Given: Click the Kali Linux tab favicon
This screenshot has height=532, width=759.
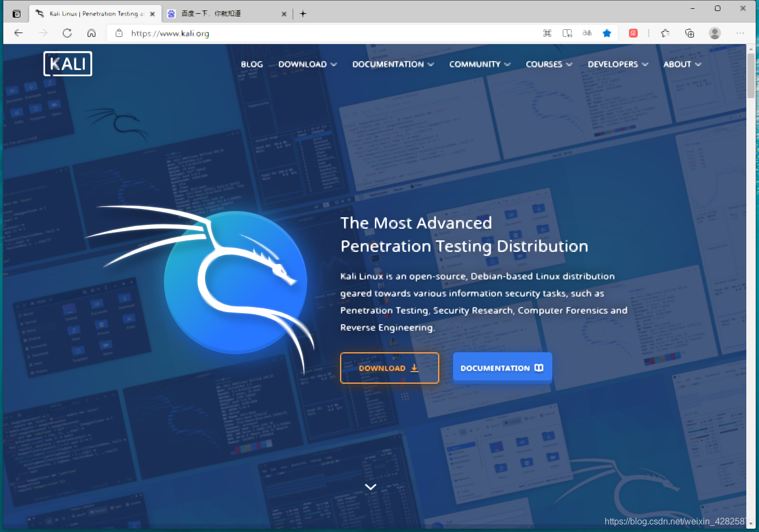Looking at the screenshot, I should pos(40,13).
